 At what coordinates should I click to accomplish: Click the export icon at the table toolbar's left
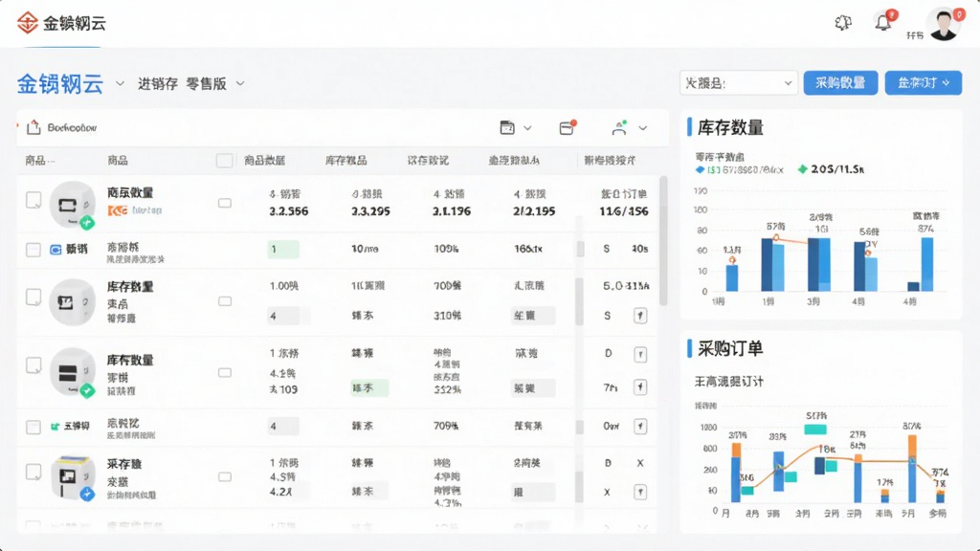pos(33,127)
